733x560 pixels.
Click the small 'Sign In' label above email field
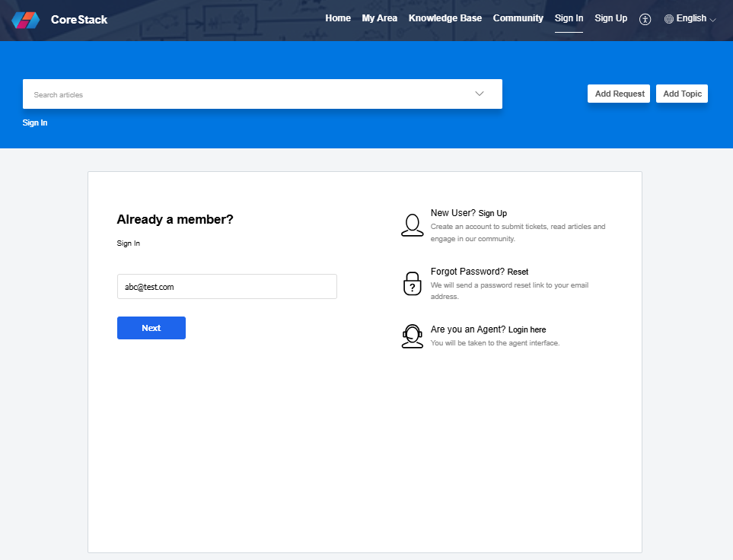coord(129,243)
